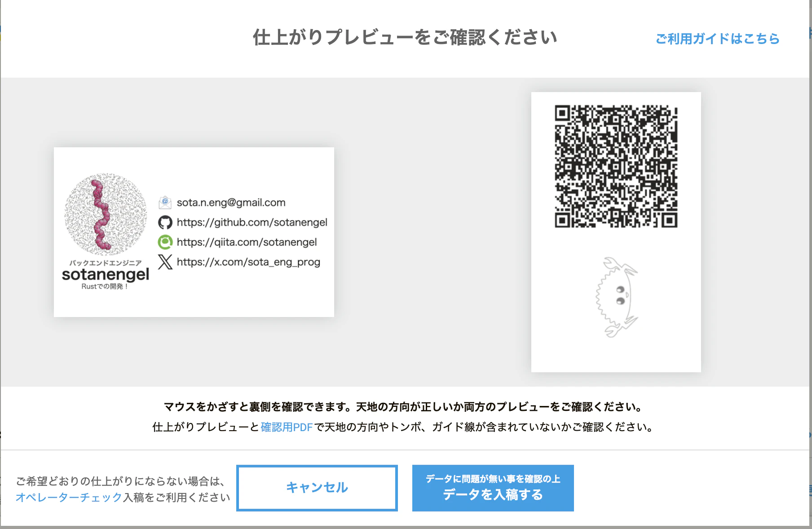
Task: Click the crab mascot illustration
Action: click(617, 297)
